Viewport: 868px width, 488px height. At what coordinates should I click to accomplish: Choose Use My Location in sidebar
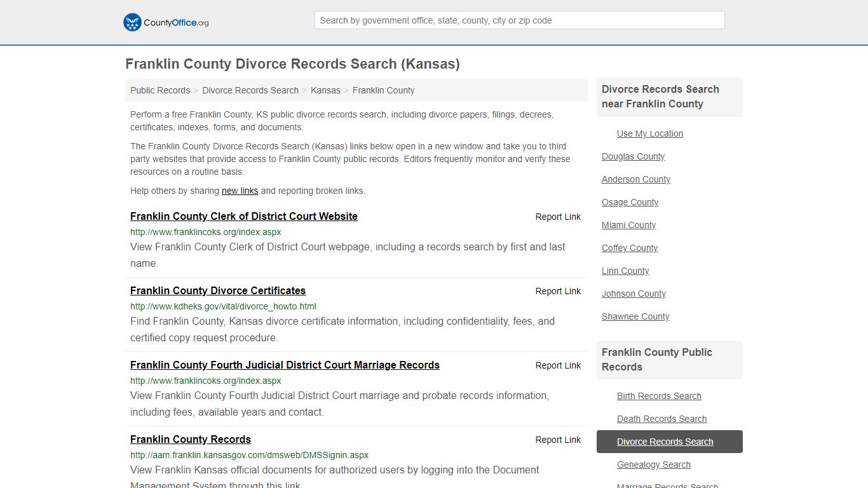pos(650,133)
